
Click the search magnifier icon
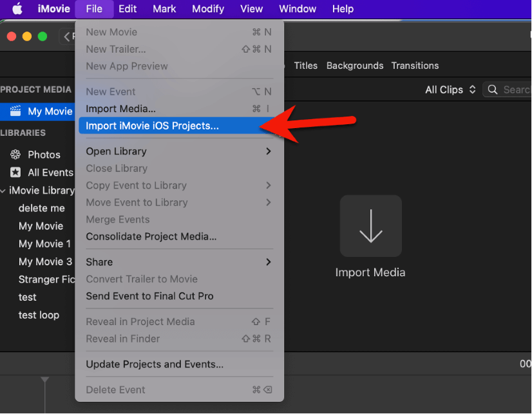(x=493, y=89)
